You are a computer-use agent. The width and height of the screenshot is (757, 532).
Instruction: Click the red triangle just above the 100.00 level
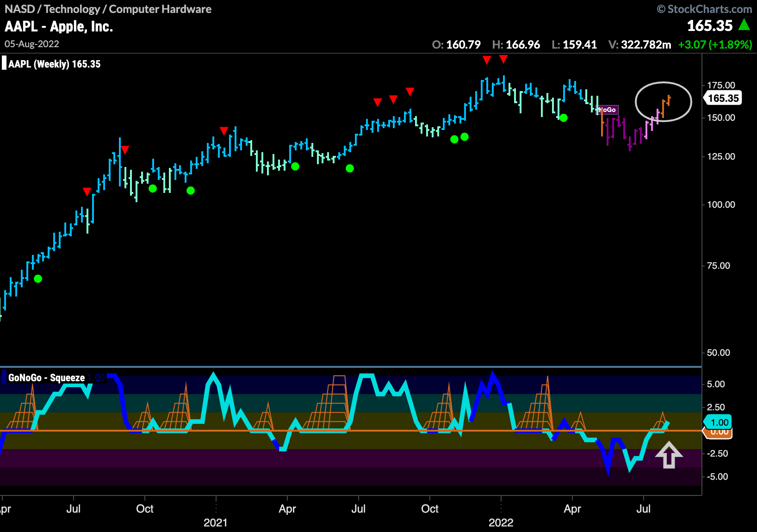coord(87,192)
